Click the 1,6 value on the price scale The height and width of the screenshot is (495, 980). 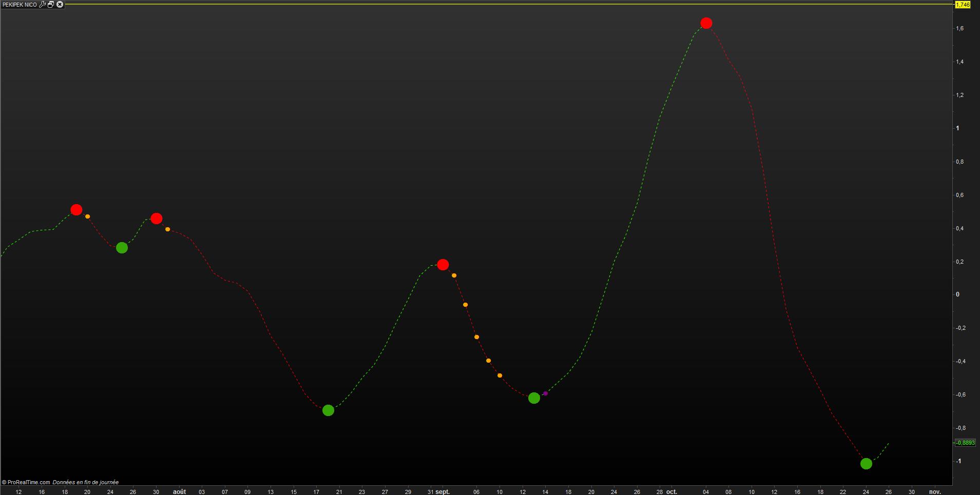959,29
